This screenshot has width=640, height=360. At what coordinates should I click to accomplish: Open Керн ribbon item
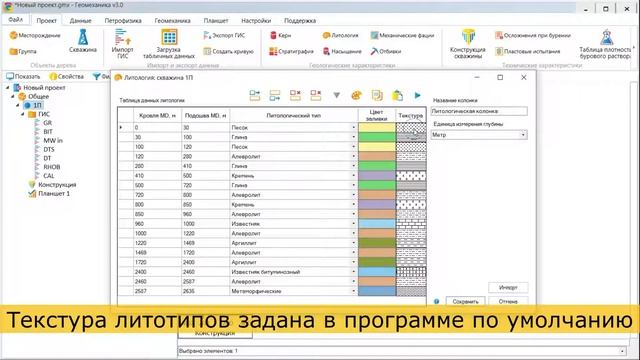[280, 36]
